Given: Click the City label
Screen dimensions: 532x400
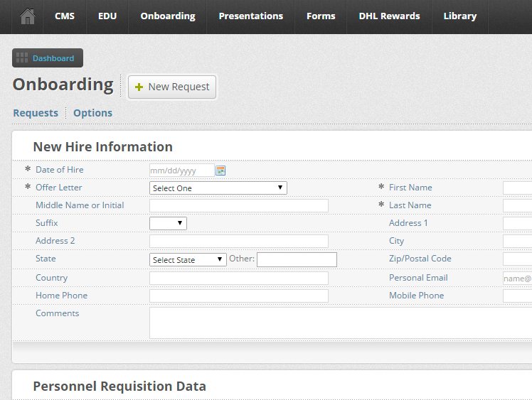Looking at the screenshot, I should [396, 241].
